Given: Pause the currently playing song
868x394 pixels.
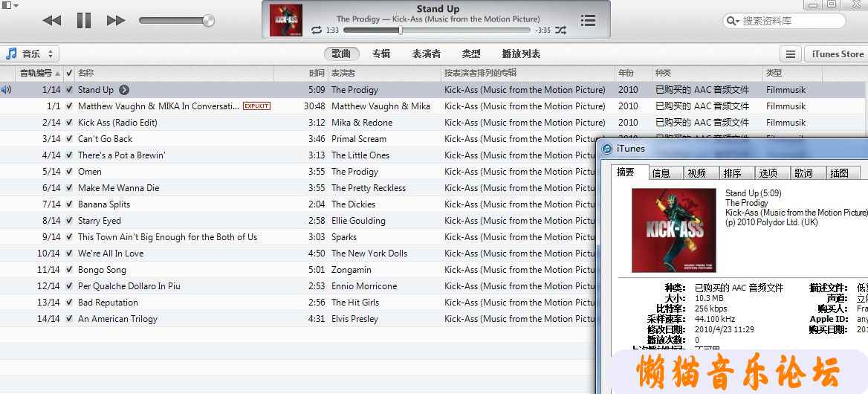Looking at the screenshot, I should tap(83, 21).
